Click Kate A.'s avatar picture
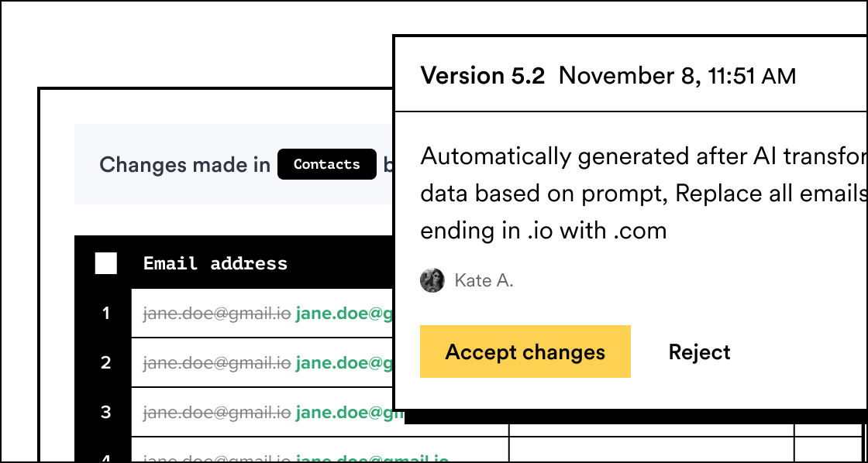Viewport: 868px width, 463px height. [x=432, y=280]
